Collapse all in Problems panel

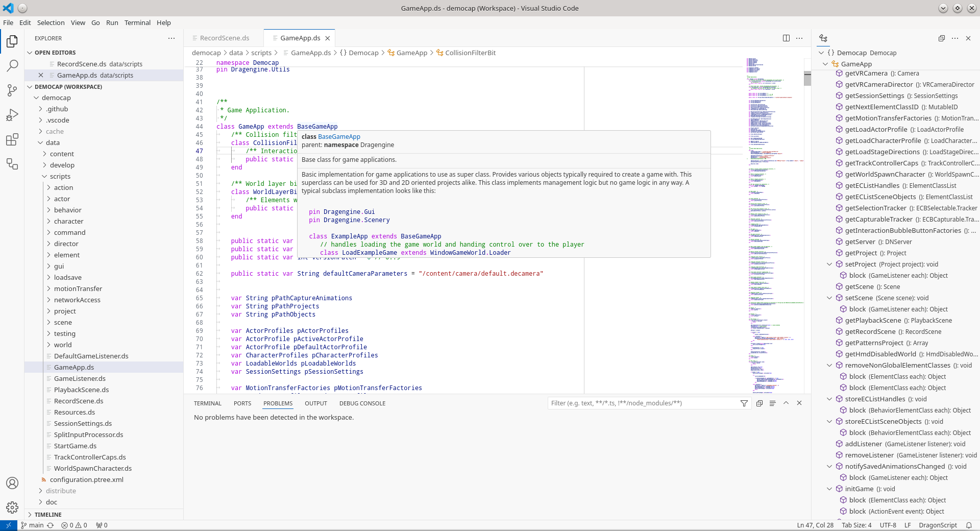pos(759,403)
